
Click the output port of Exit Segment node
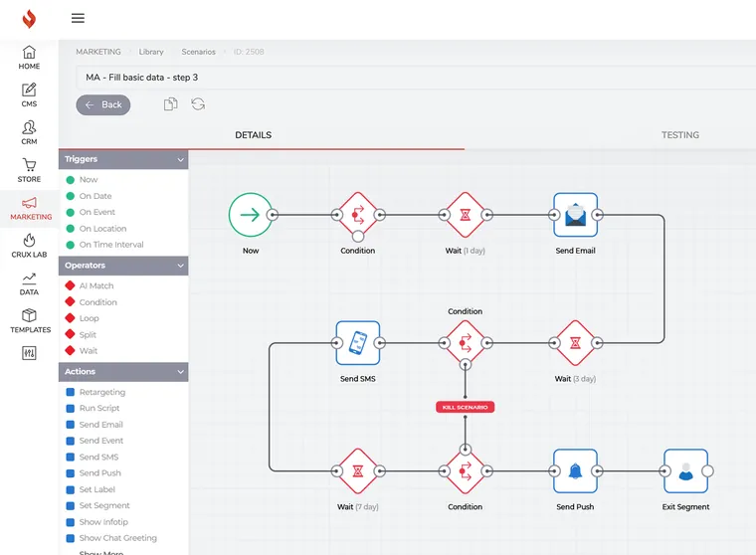pyautogui.click(x=708, y=471)
